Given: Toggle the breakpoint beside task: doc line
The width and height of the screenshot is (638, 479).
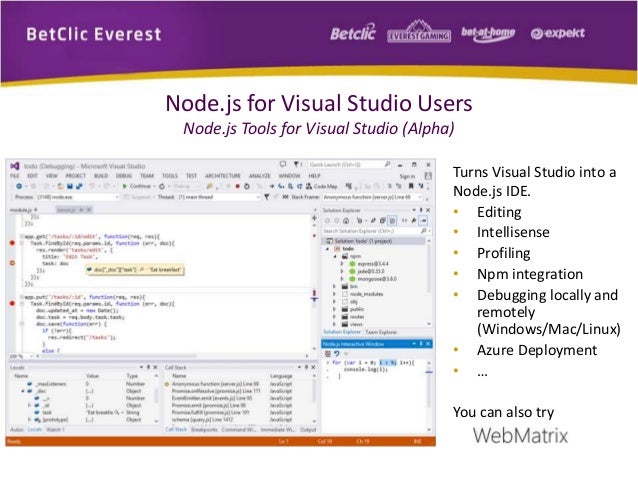Looking at the screenshot, I should [x=12, y=263].
